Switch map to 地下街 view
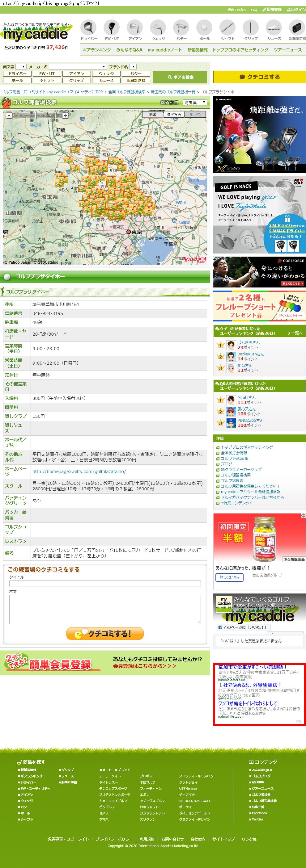This screenshot has width=306, height=868. pyautogui.click(x=195, y=115)
